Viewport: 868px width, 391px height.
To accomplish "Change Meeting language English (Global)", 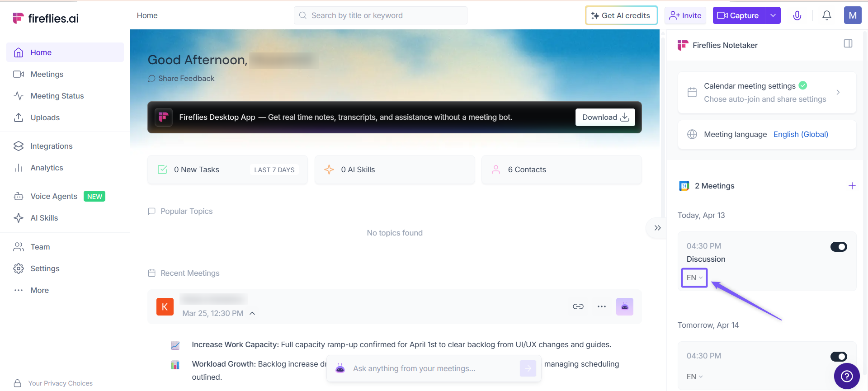I will 801,134.
